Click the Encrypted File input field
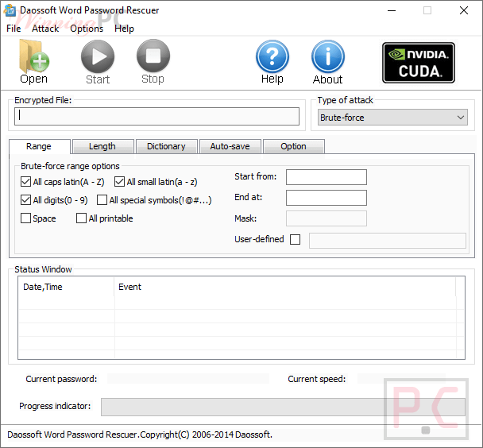Screen dimensions: 483x448 click(x=156, y=116)
